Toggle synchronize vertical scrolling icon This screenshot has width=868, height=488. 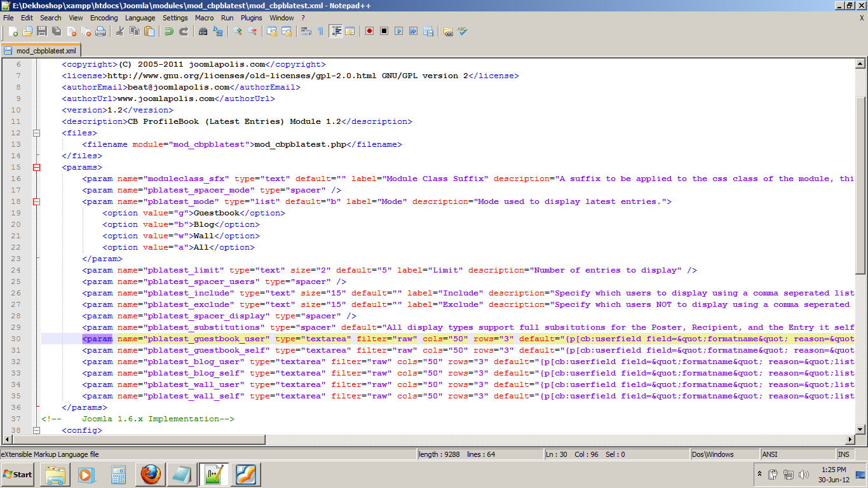(x=272, y=31)
